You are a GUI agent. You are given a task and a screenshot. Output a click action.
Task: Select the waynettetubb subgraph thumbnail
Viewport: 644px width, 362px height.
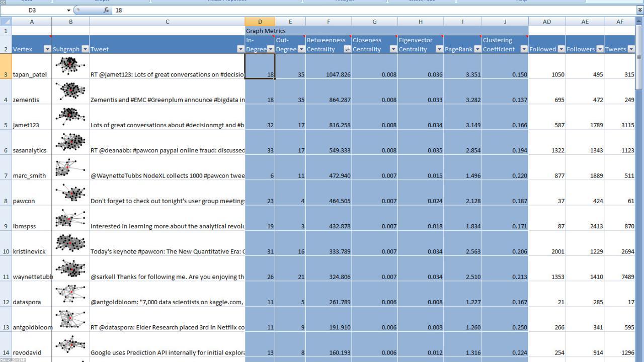point(70,268)
